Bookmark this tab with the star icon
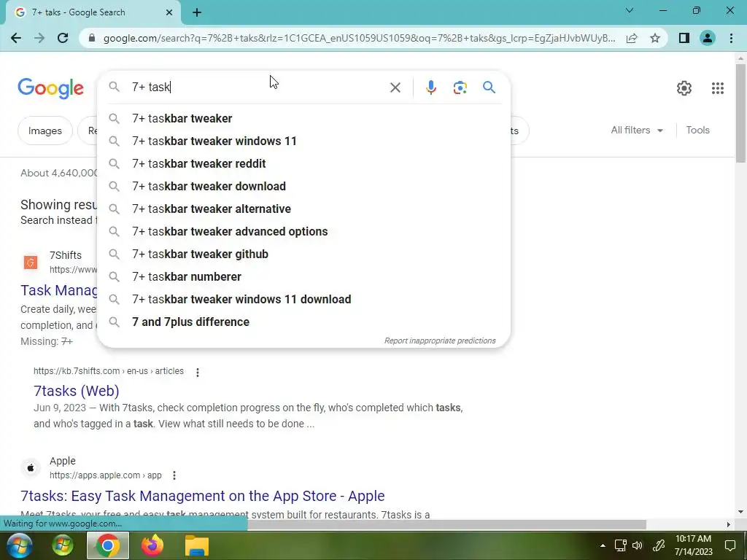 [x=655, y=38]
